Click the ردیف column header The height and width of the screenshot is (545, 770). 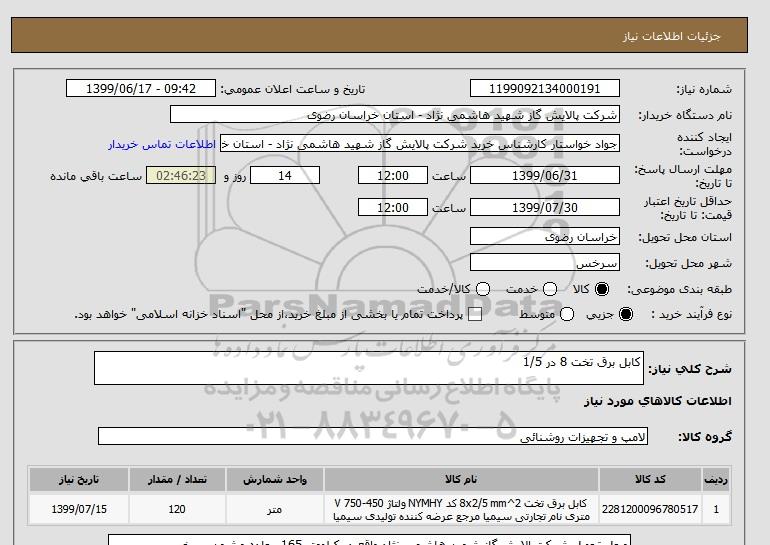tap(716, 480)
